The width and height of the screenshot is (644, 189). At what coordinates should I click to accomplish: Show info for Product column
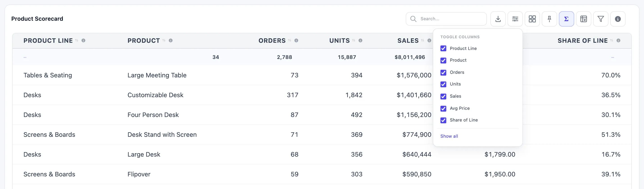tap(170, 40)
